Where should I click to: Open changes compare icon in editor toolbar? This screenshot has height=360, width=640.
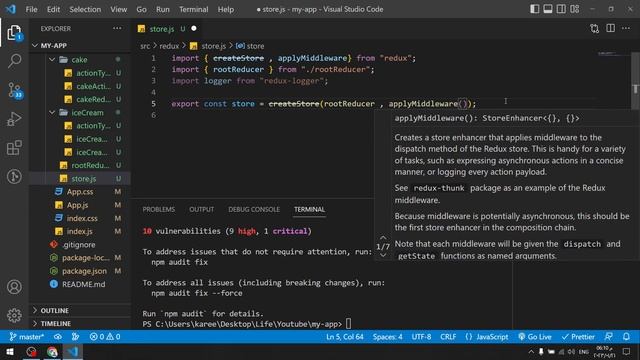click(594, 29)
